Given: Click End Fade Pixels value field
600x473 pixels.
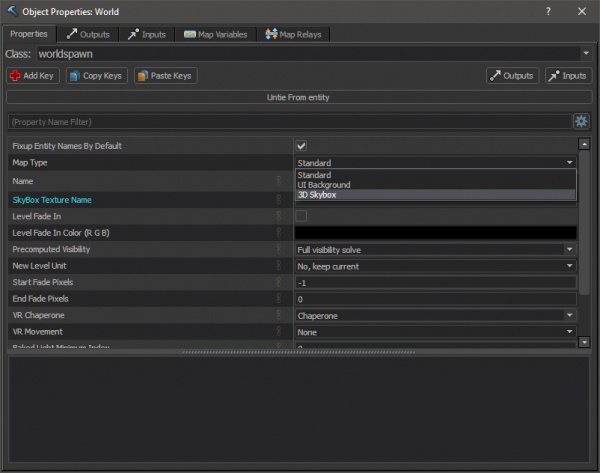Looking at the screenshot, I should (435, 299).
